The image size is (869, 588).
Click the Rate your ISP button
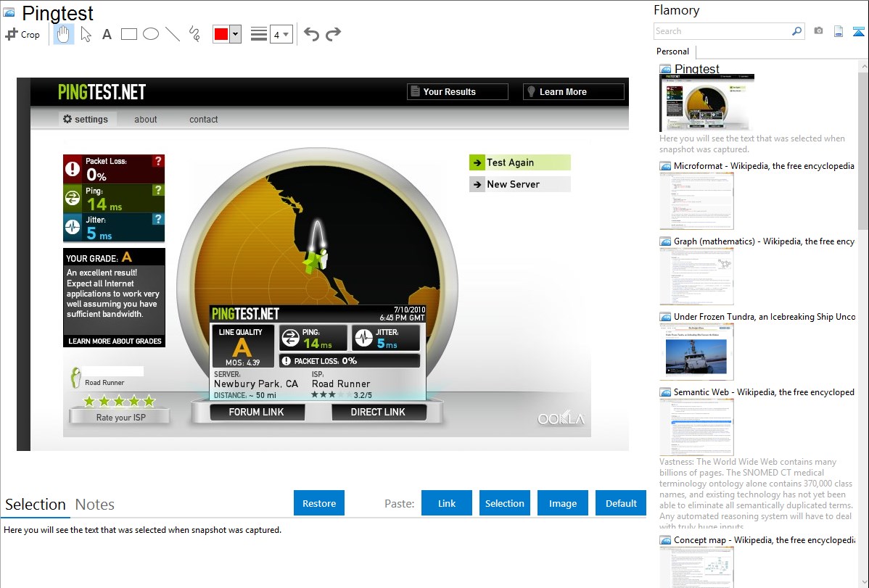click(x=120, y=417)
